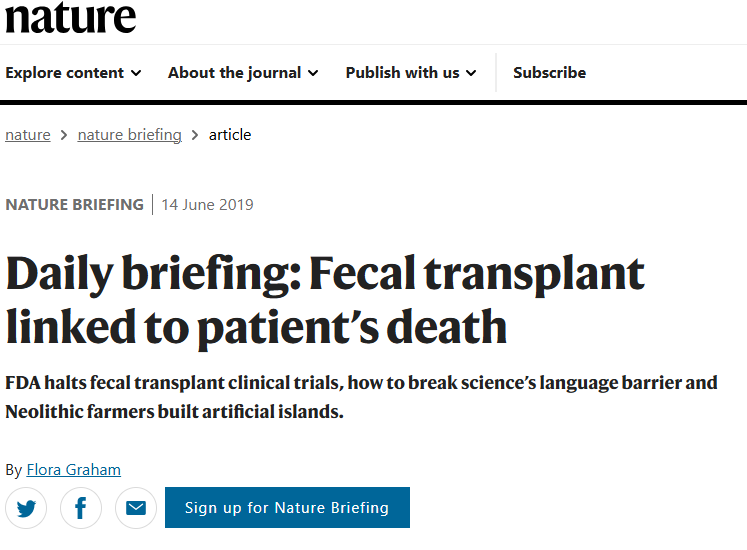Navigate to 'nature briefing' breadcrumb link
The height and width of the screenshot is (550, 747).
129,135
